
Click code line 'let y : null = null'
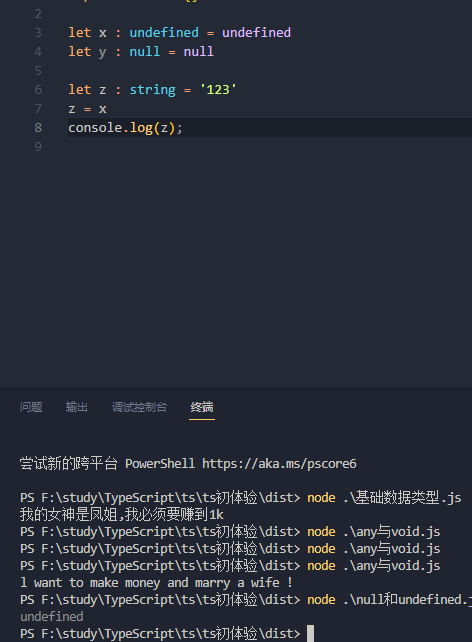[141, 52]
